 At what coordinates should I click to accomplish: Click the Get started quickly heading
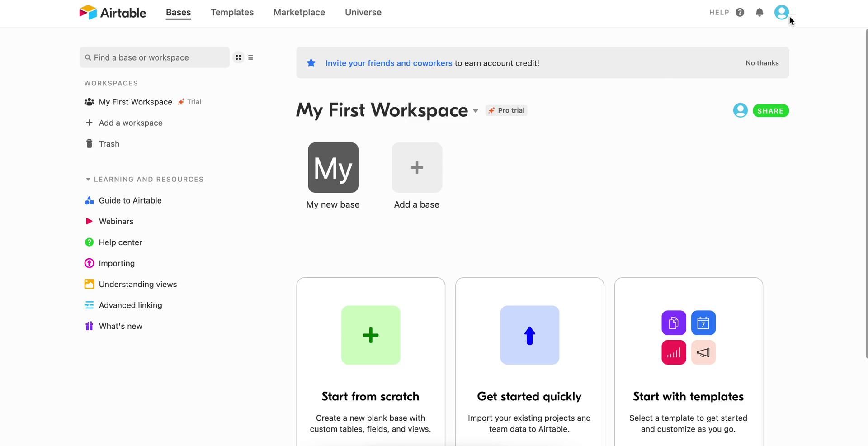(x=529, y=397)
